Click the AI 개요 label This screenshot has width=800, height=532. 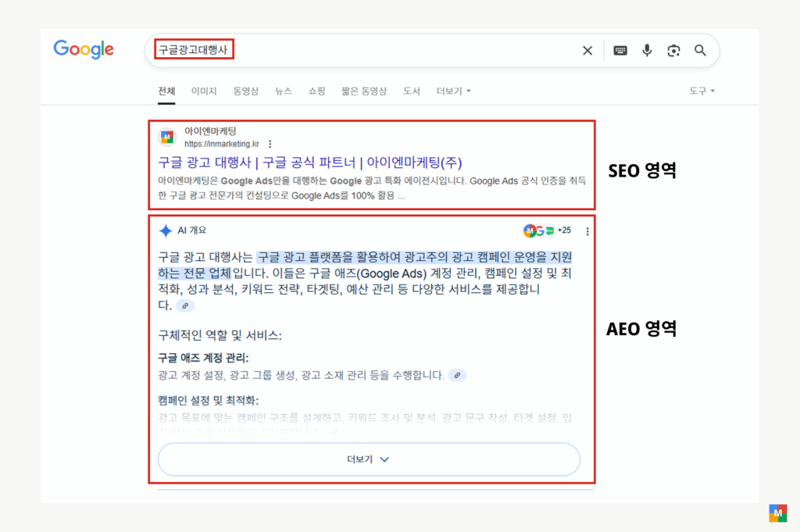(192, 230)
